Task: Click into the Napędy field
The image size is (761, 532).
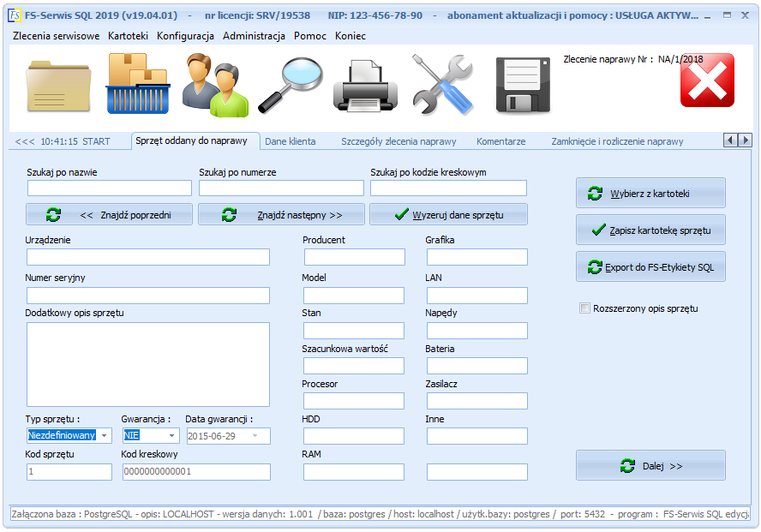Action: (x=477, y=331)
